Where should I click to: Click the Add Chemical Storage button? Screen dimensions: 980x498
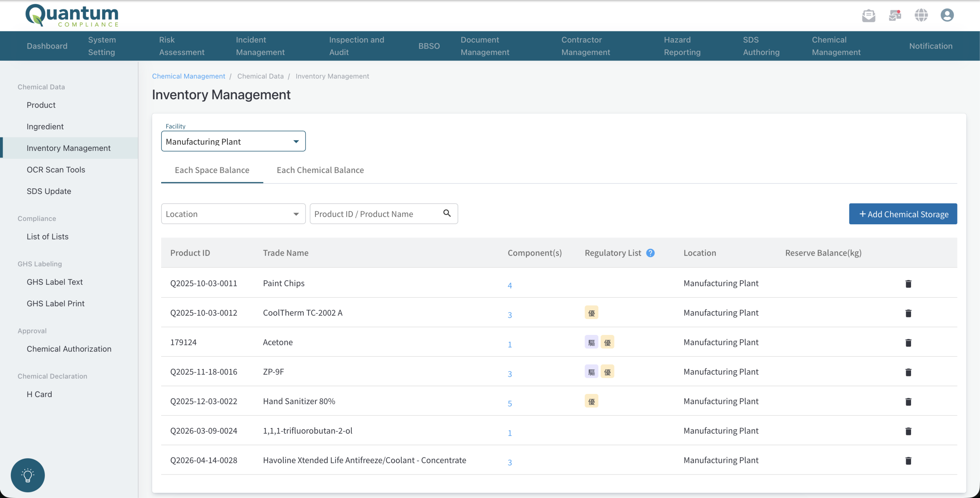point(903,214)
